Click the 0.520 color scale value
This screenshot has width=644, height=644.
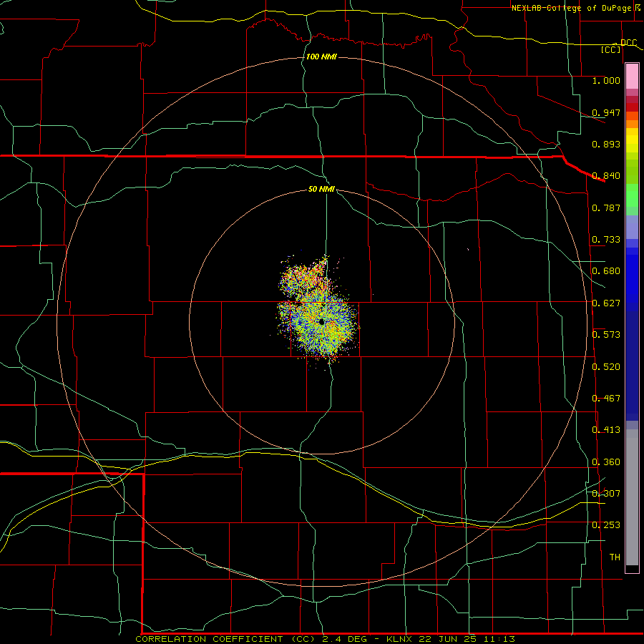(606, 367)
